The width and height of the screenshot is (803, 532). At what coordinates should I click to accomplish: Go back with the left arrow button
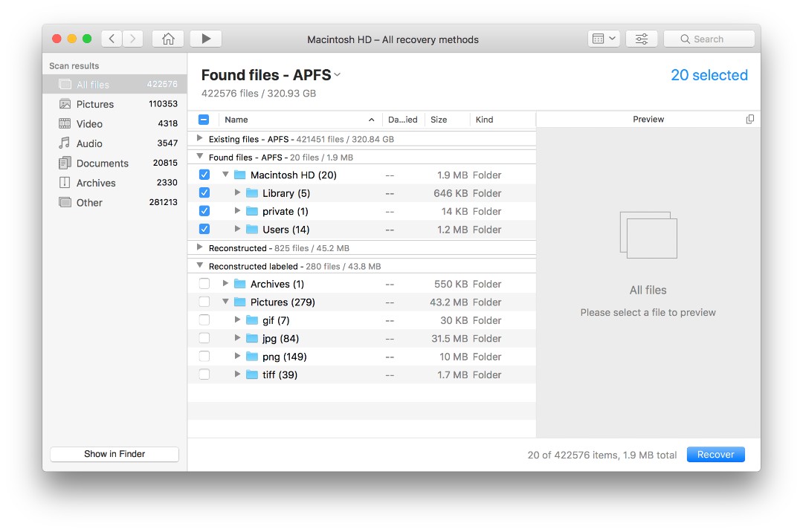pos(112,39)
